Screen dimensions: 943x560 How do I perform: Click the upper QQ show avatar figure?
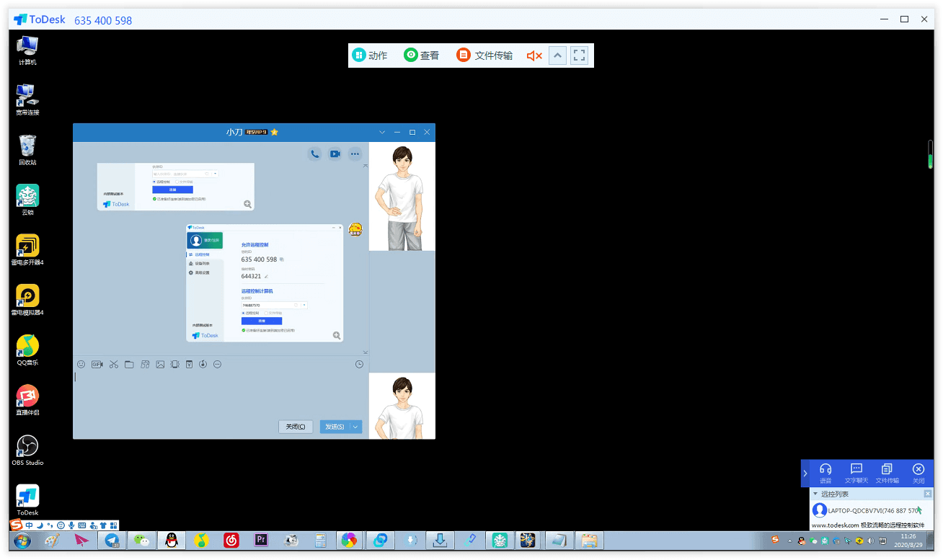point(402,197)
